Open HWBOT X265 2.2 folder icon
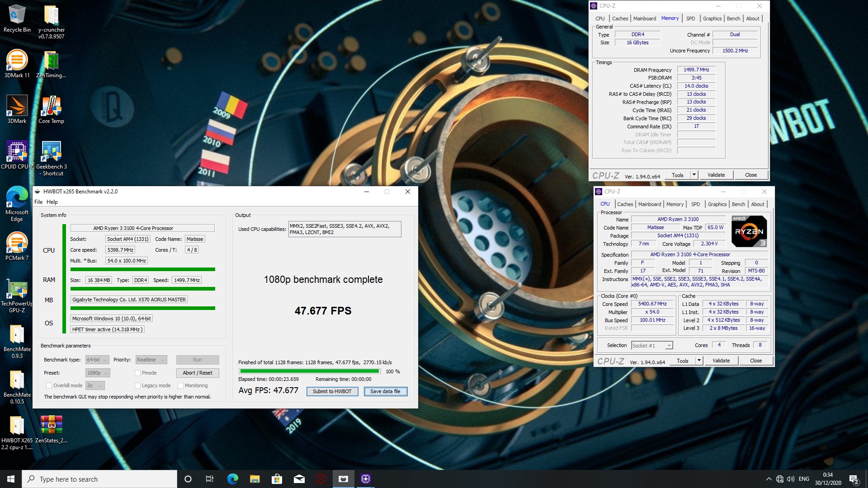The height and width of the screenshot is (488, 868). click(x=17, y=432)
